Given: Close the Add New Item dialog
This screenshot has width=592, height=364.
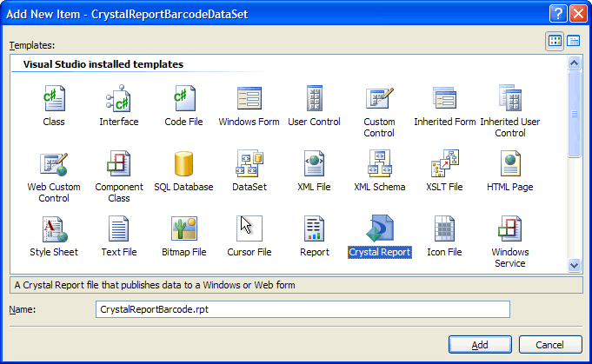Looking at the screenshot, I should point(578,14).
